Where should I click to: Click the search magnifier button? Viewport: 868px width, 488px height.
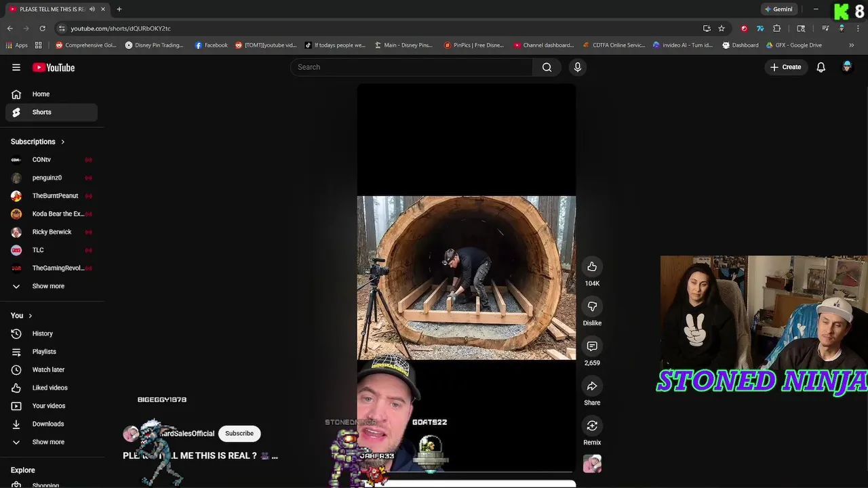[x=547, y=67]
